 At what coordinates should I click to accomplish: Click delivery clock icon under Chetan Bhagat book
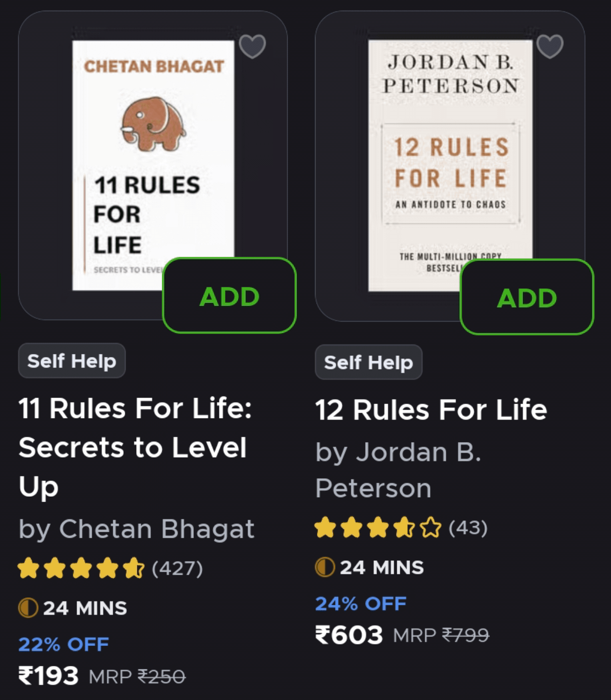point(28,608)
